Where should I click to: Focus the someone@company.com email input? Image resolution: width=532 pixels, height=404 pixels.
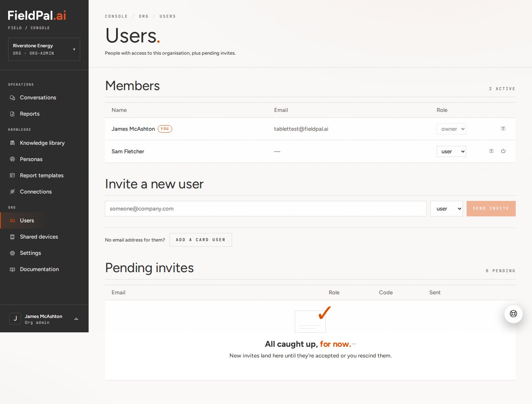[x=266, y=209]
